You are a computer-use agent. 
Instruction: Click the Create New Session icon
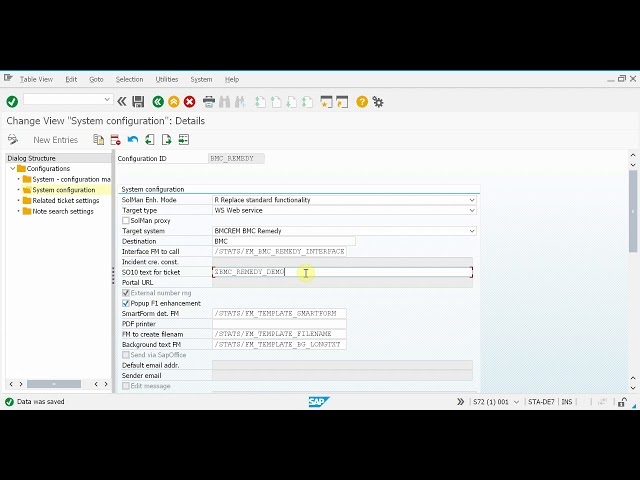click(326, 102)
